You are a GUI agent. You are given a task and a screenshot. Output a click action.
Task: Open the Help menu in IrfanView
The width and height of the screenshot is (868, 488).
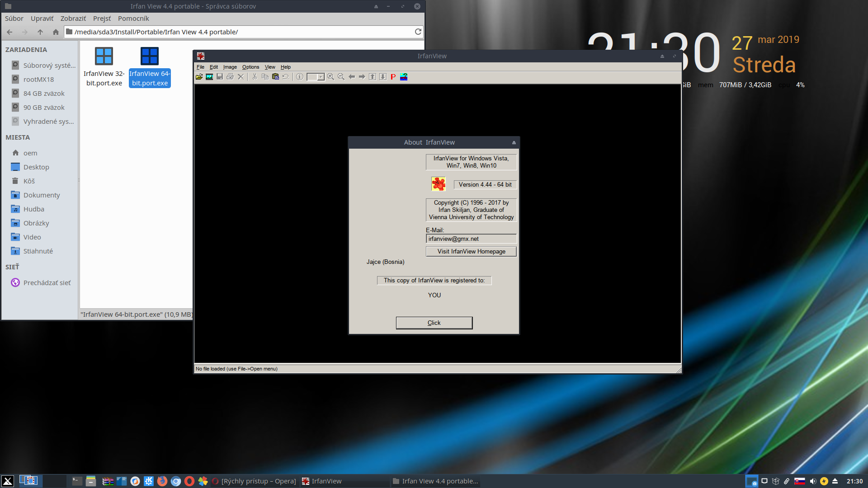coord(286,67)
